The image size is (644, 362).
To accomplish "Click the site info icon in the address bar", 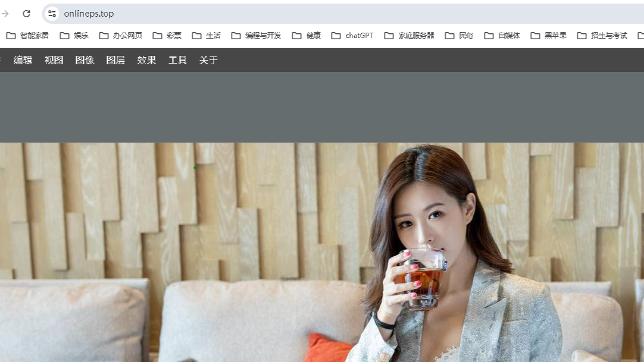I will (52, 13).
